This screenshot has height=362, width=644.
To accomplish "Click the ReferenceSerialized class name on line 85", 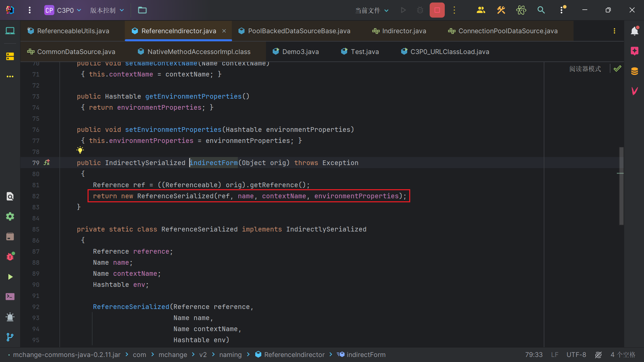I will pos(199,229).
